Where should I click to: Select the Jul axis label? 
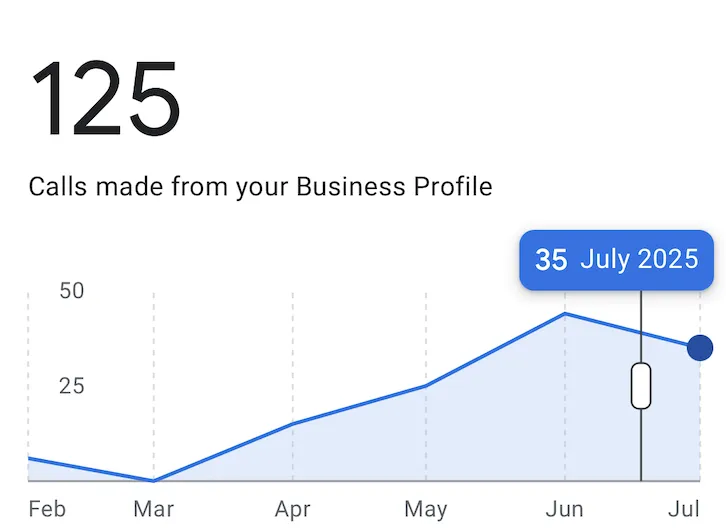point(684,509)
